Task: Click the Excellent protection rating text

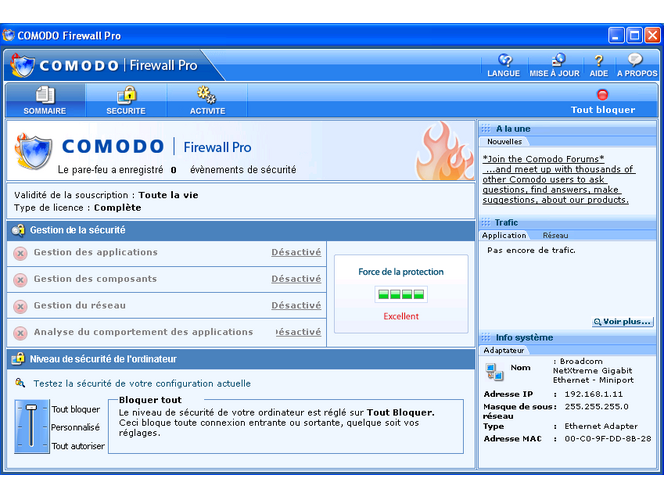Action: [401, 316]
